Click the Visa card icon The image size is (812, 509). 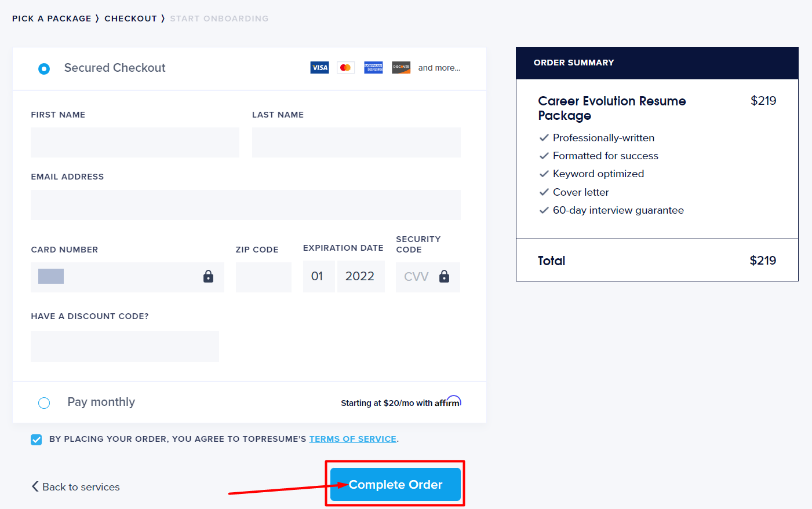click(x=319, y=68)
